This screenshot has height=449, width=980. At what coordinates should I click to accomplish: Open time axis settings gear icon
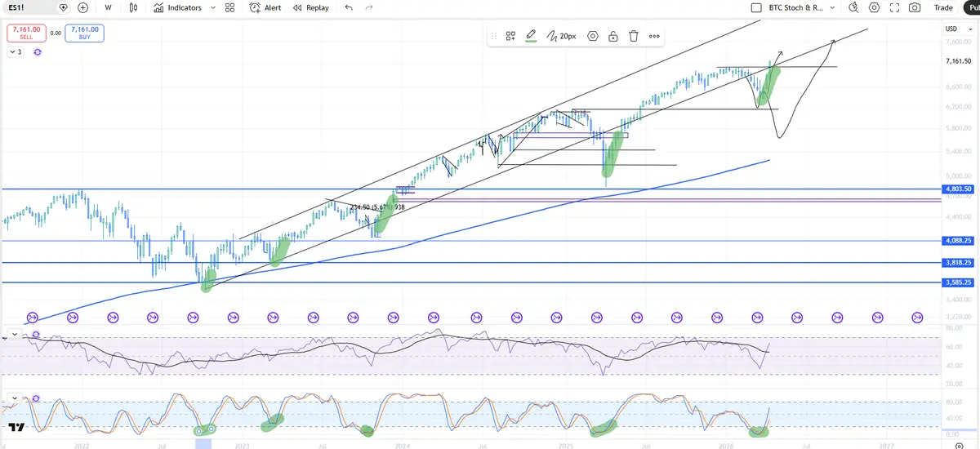point(959,446)
